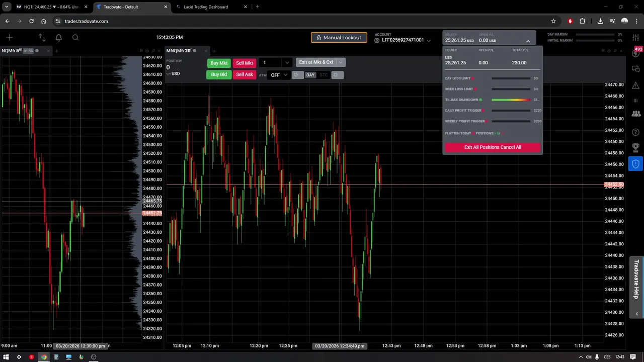Open the settings sliders icon in right sidebar
This screenshot has width=644, height=362.
tap(635, 38)
